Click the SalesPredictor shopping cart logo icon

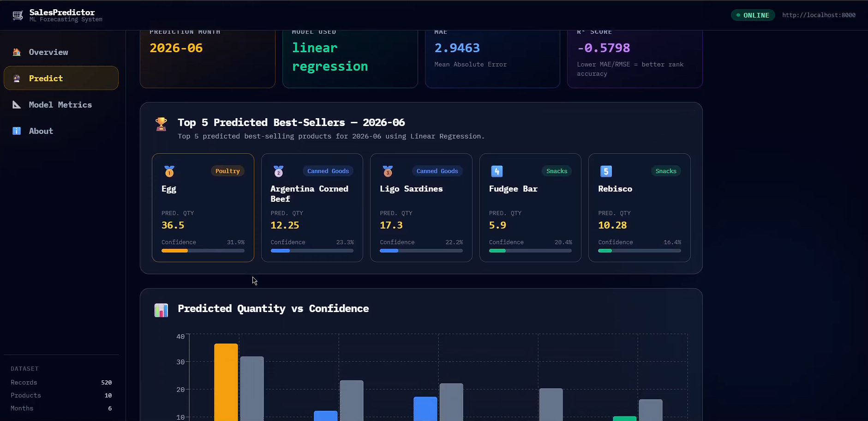click(18, 16)
